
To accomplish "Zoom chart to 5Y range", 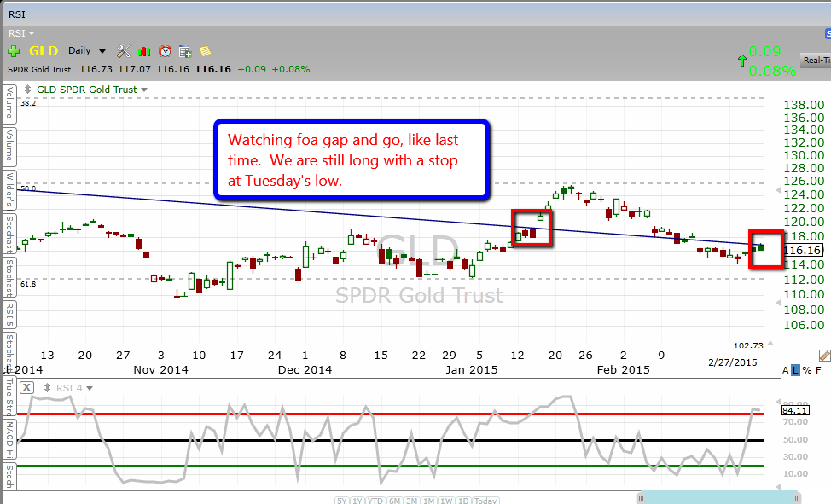I will point(341,501).
